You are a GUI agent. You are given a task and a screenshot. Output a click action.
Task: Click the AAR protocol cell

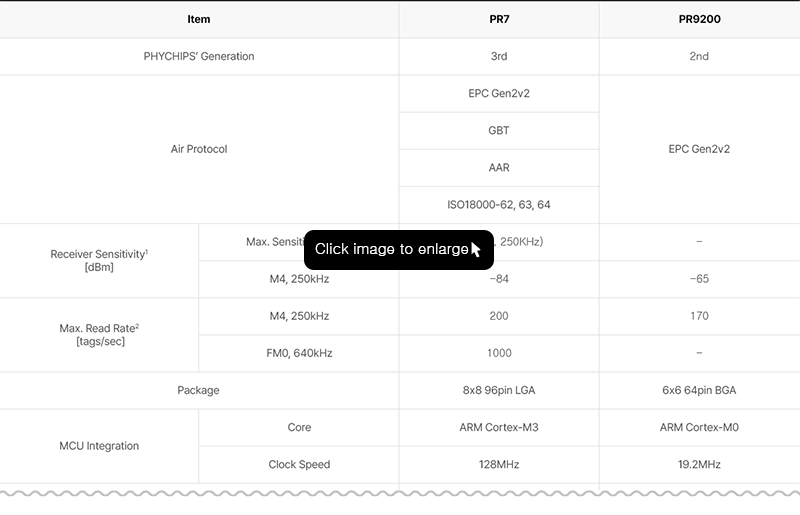(499, 167)
